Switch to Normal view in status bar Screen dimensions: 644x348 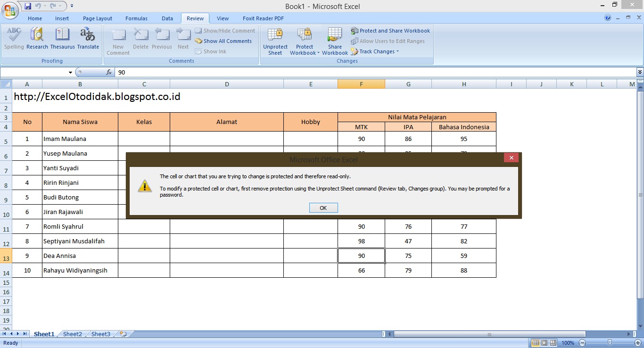[x=536, y=343]
